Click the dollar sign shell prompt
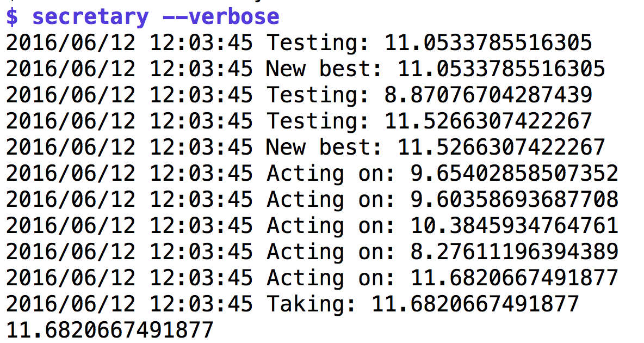Screen dimensions: 644x343 [x=12, y=16]
